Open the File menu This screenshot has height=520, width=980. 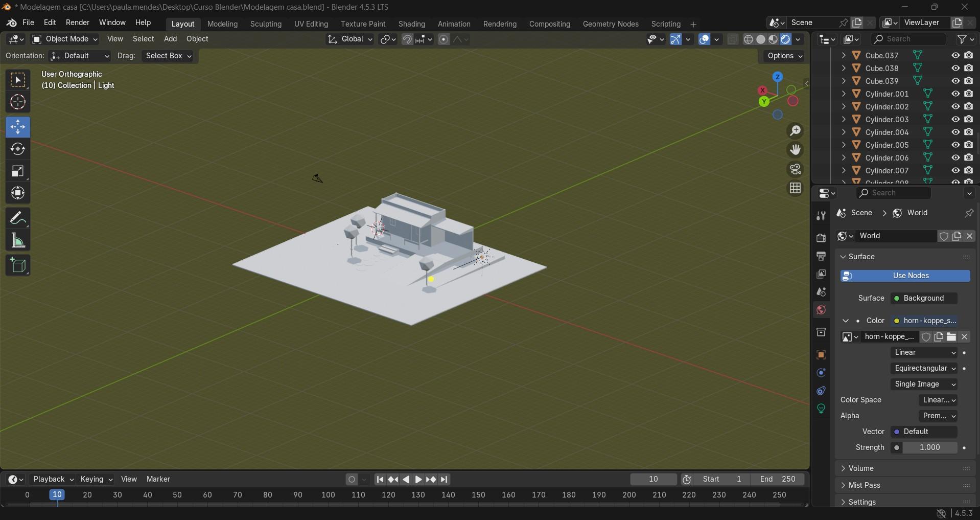pyautogui.click(x=29, y=22)
